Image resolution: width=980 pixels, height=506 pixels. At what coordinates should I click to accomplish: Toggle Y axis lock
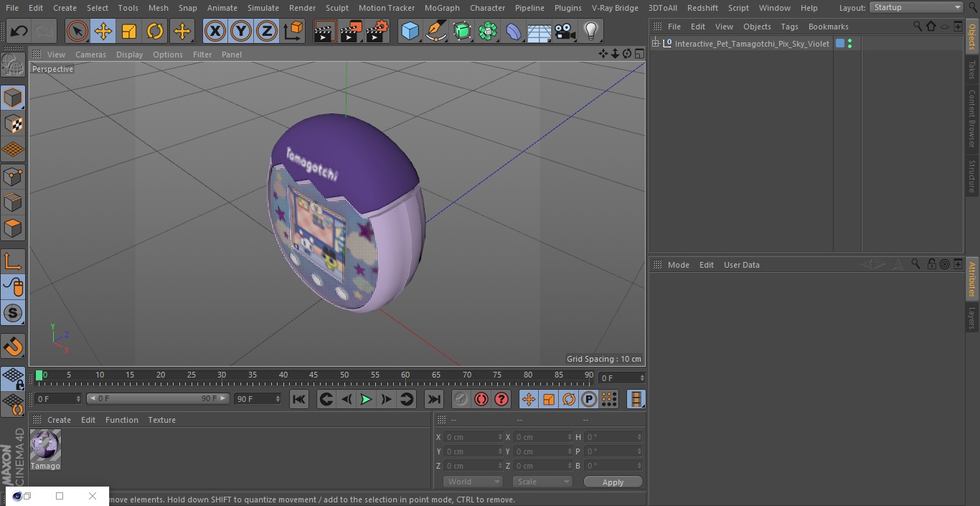(241, 31)
